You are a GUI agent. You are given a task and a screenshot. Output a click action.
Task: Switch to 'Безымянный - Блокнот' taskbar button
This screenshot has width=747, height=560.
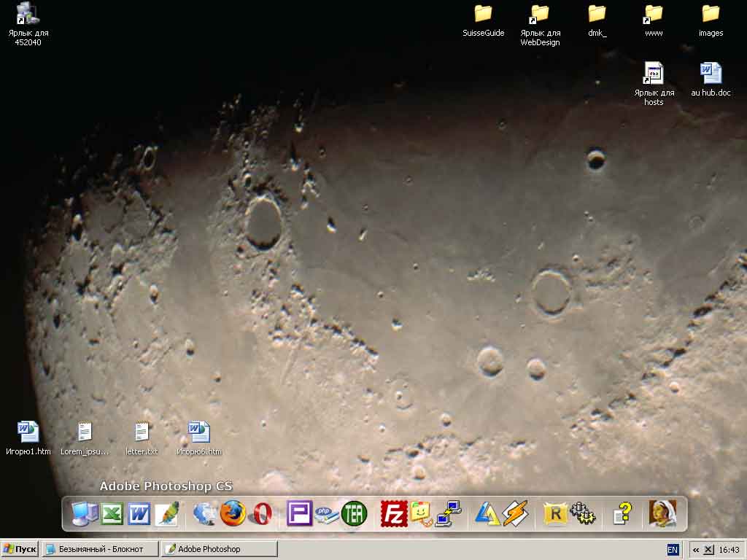tap(99, 549)
